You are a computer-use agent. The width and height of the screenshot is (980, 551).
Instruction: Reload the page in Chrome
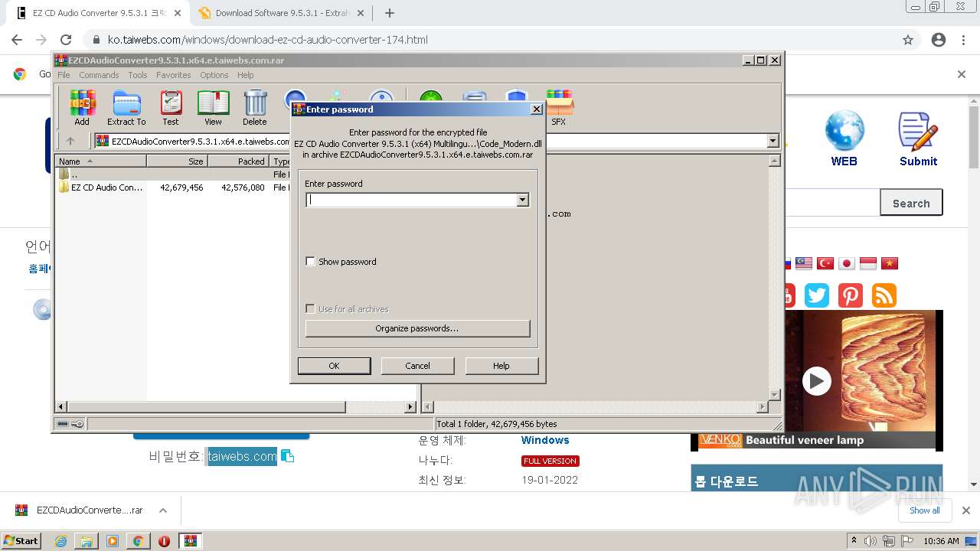[x=66, y=40]
